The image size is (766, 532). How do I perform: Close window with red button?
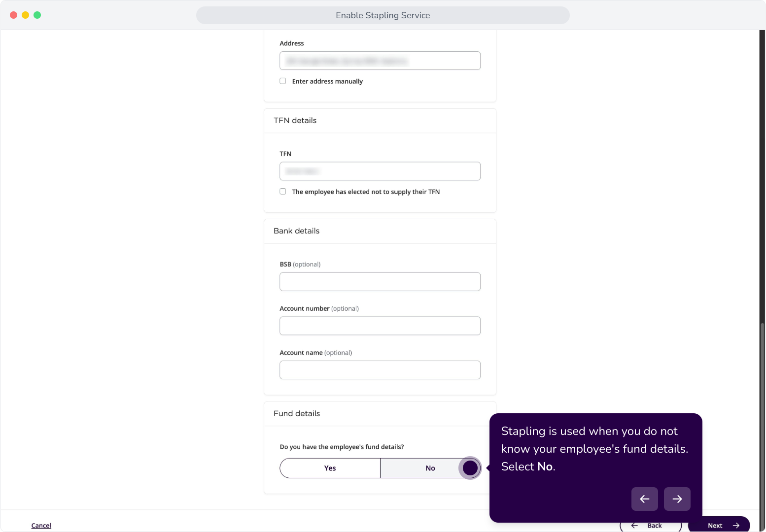pos(13,15)
